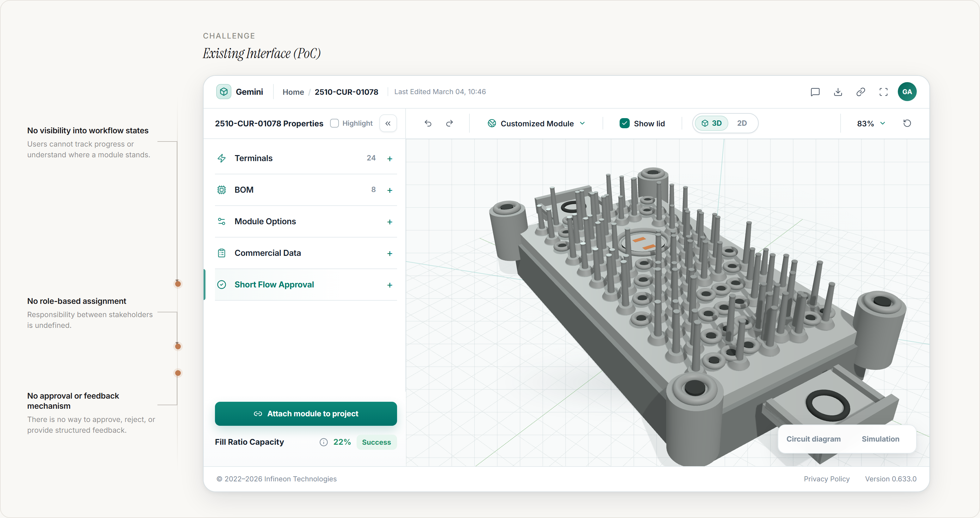Click the Customized Module cube icon
Viewport: 980px width, 518px height.
click(x=492, y=123)
